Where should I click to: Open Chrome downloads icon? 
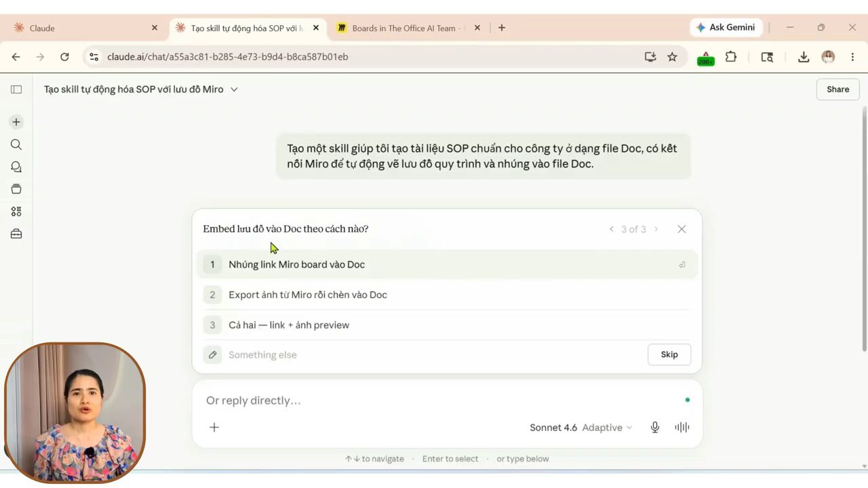point(804,57)
